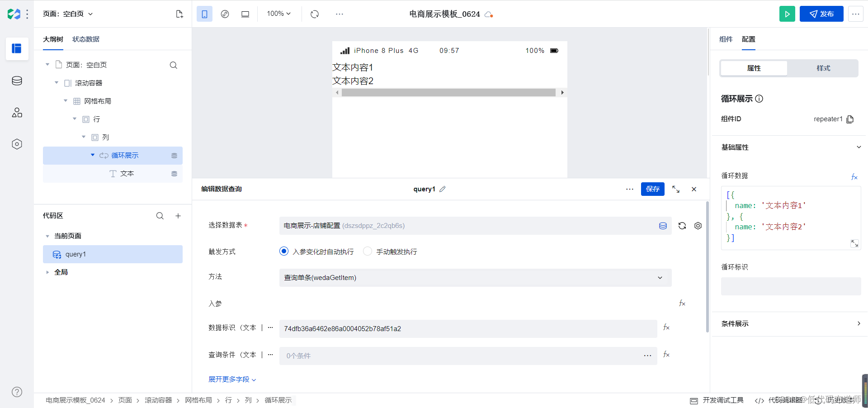Search the outline tree
The height and width of the screenshot is (408, 868).
pyautogui.click(x=173, y=65)
